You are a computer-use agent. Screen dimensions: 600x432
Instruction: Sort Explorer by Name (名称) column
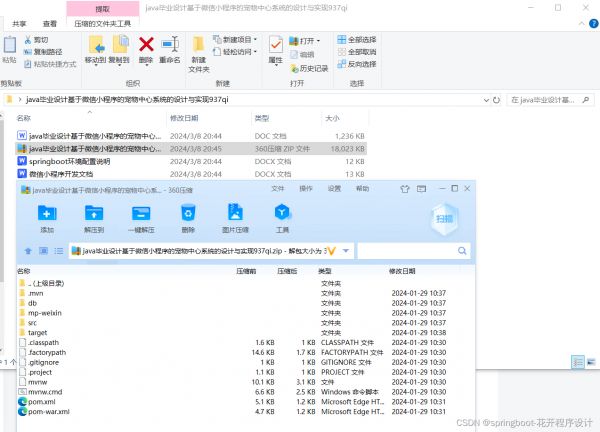pos(23,118)
